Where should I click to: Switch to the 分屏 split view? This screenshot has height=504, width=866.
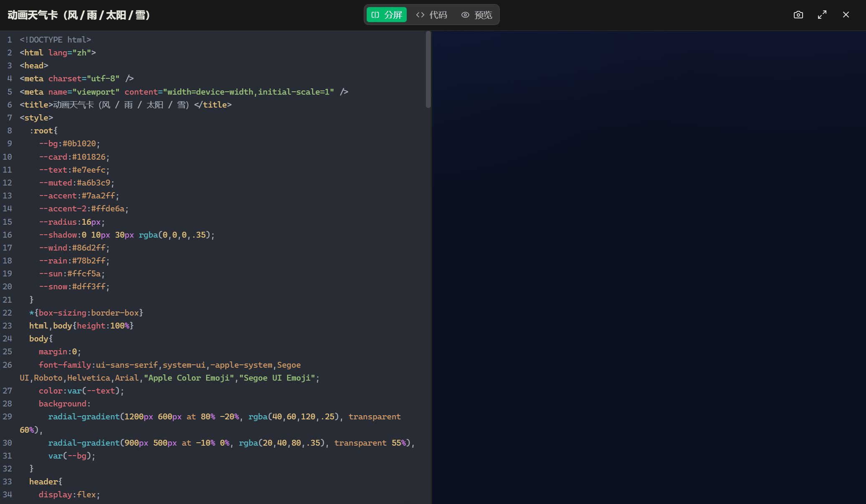tap(387, 15)
